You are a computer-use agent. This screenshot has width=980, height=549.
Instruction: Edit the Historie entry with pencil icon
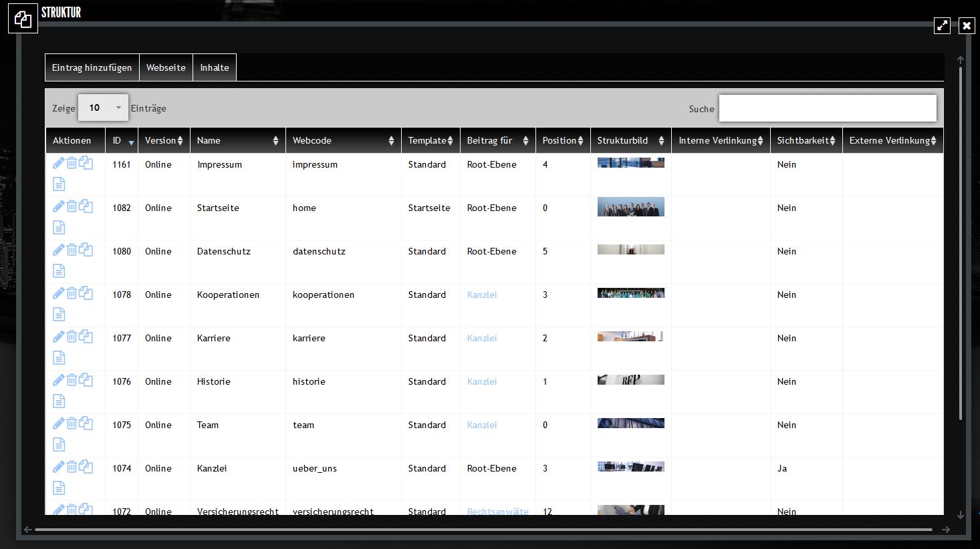pos(59,380)
